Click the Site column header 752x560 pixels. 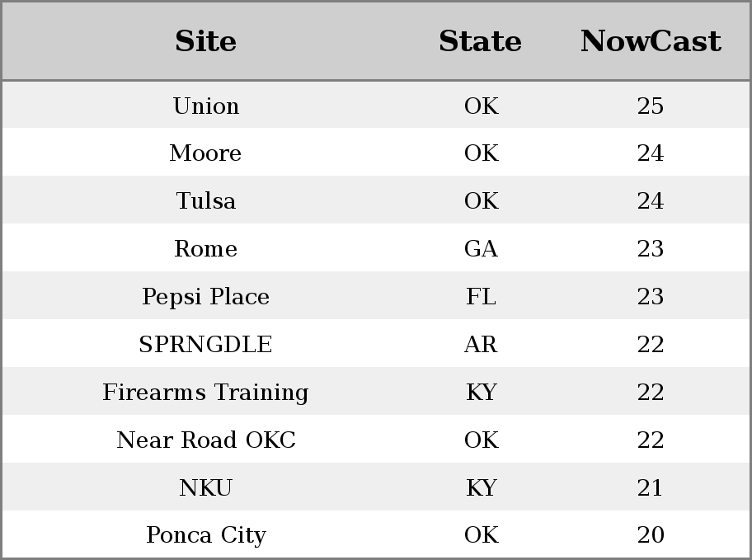point(206,41)
